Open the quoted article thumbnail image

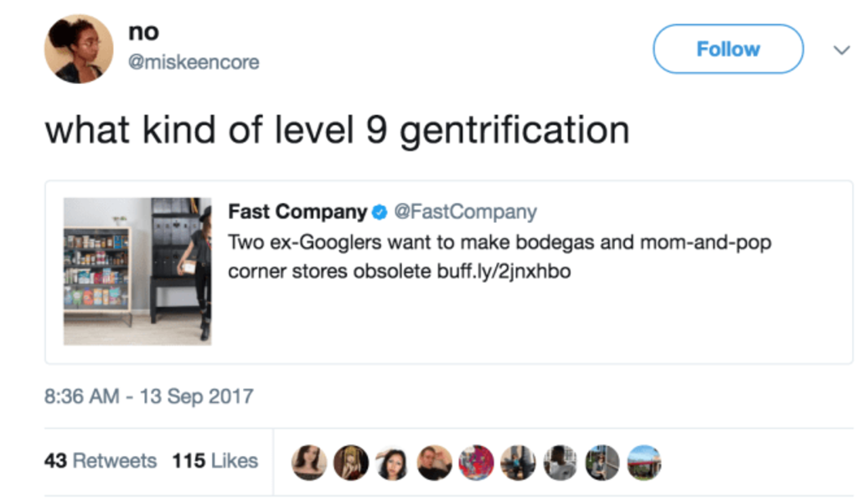(x=137, y=271)
